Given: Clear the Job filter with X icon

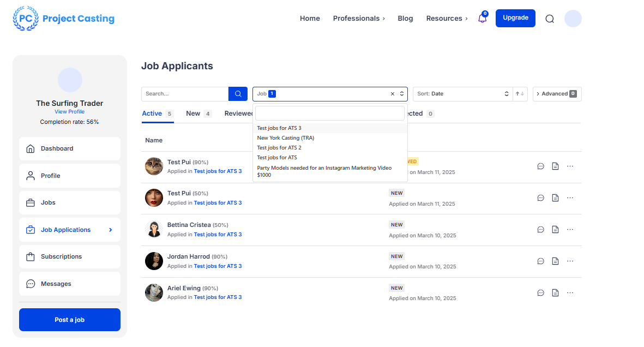Looking at the screenshot, I should tap(393, 94).
